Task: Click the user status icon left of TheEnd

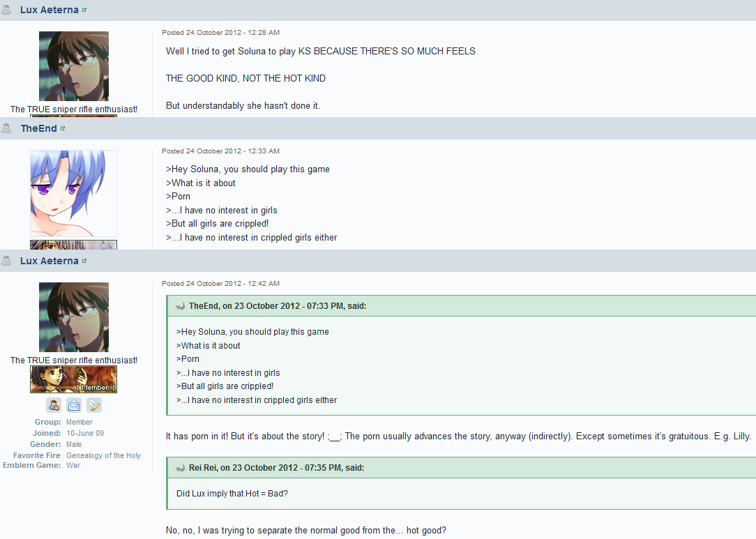Action: point(6,128)
